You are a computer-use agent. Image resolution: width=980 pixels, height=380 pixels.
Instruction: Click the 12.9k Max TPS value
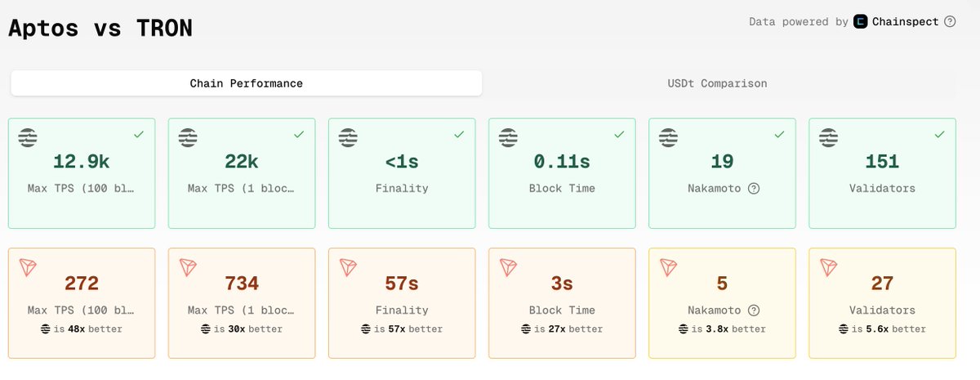click(x=82, y=161)
